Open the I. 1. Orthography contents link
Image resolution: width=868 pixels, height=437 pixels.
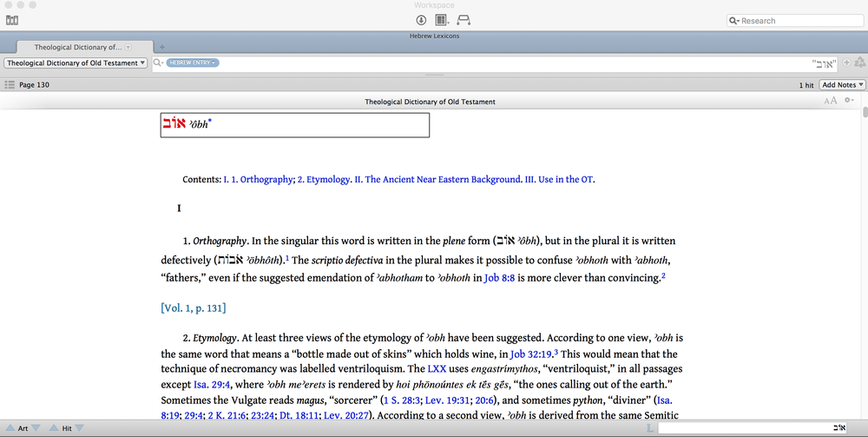pos(258,180)
